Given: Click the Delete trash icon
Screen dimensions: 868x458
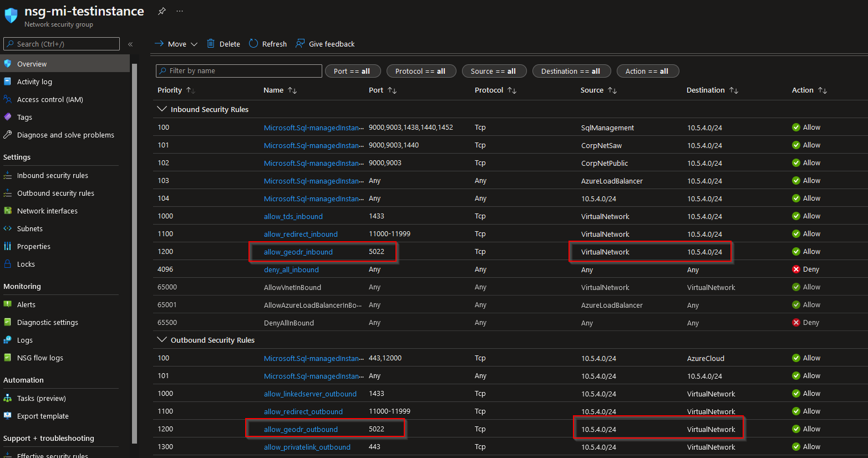Looking at the screenshot, I should click(x=211, y=44).
